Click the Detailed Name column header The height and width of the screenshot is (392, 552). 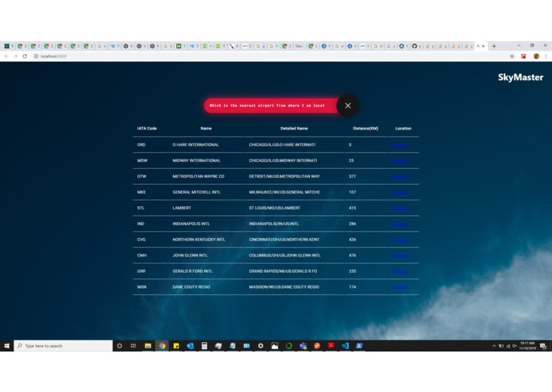click(x=294, y=129)
